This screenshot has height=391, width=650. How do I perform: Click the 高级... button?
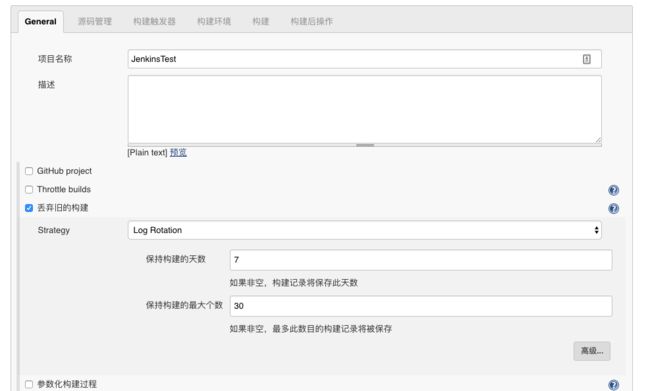(592, 351)
